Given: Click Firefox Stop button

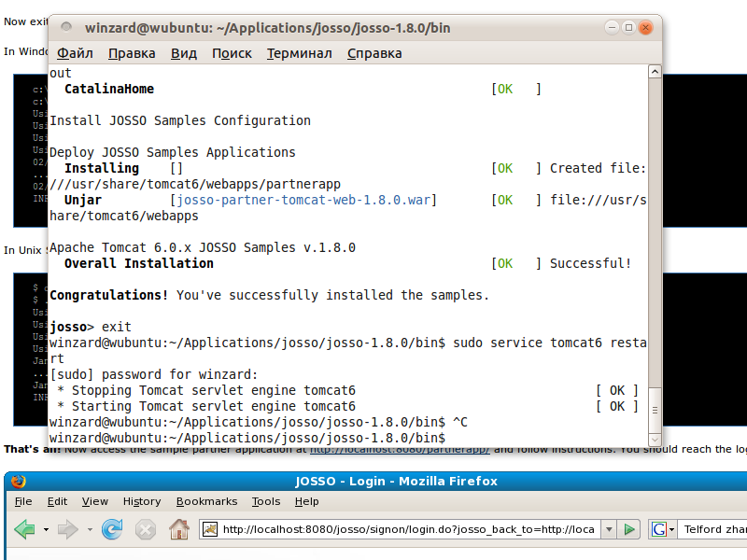Looking at the screenshot, I should 146,529.
